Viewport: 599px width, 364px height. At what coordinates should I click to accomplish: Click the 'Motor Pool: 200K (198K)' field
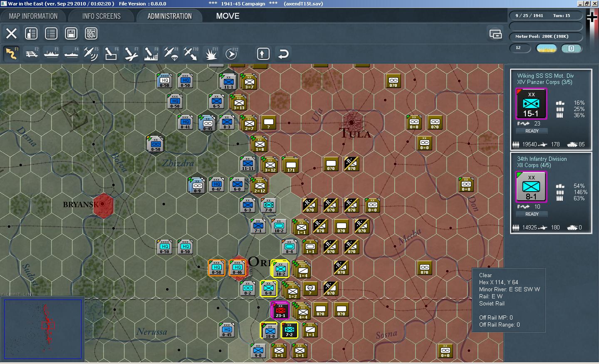coord(546,37)
